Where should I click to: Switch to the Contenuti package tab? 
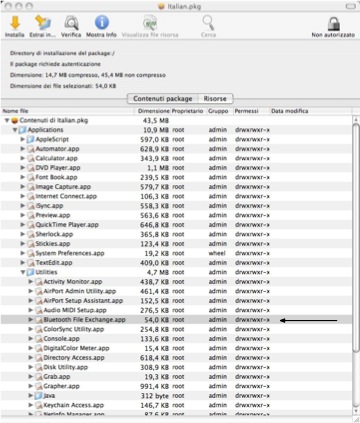click(163, 99)
